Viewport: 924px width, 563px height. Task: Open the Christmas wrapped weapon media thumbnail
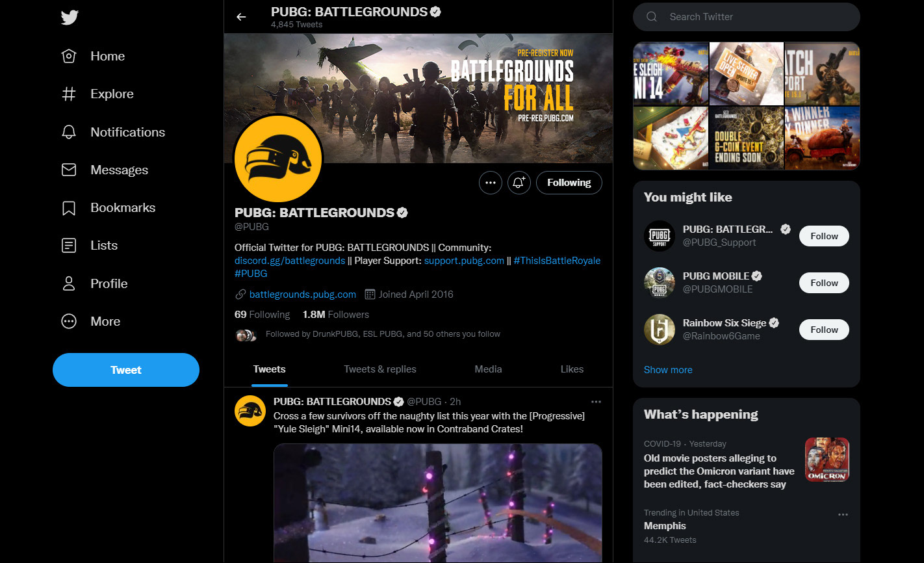point(671,138)
